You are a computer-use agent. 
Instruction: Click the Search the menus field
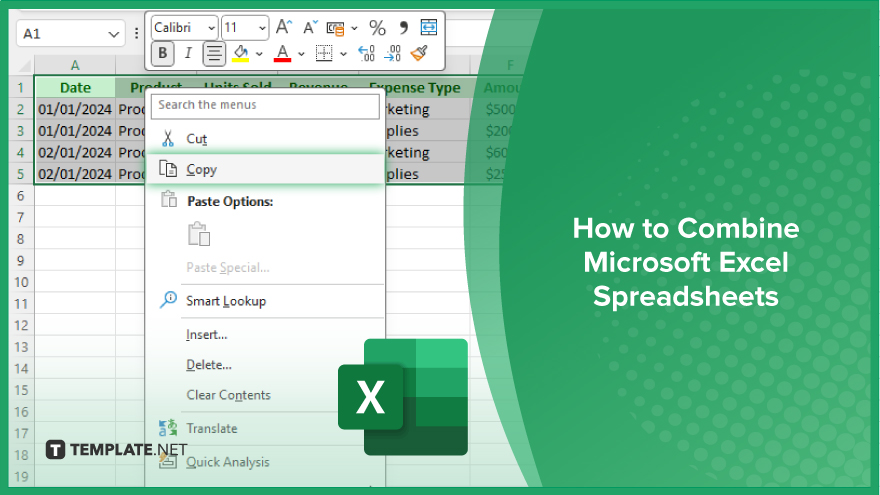pos(265,106)
